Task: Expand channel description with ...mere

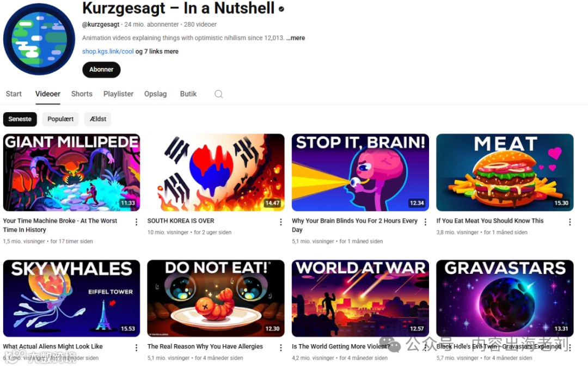Action: [x=296, y=38]
